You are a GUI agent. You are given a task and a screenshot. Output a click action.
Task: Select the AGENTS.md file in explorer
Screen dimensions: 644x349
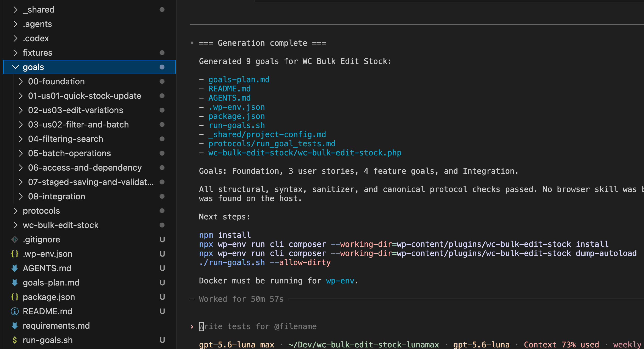tap(89, 268)
